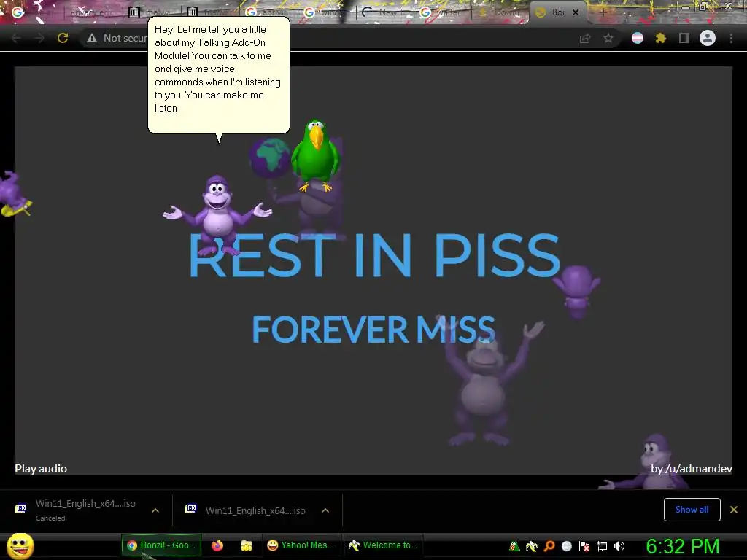The height and width of the screenshot is (560, 747).
Task: Open the smiley-face Start button
Action: pos(20,545)
